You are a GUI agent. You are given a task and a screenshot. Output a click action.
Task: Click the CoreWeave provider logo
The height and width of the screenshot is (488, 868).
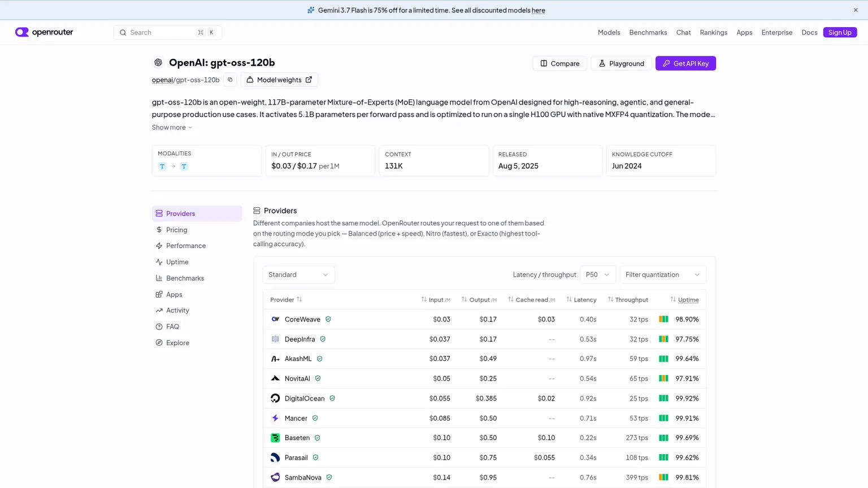tap(275, 319)
